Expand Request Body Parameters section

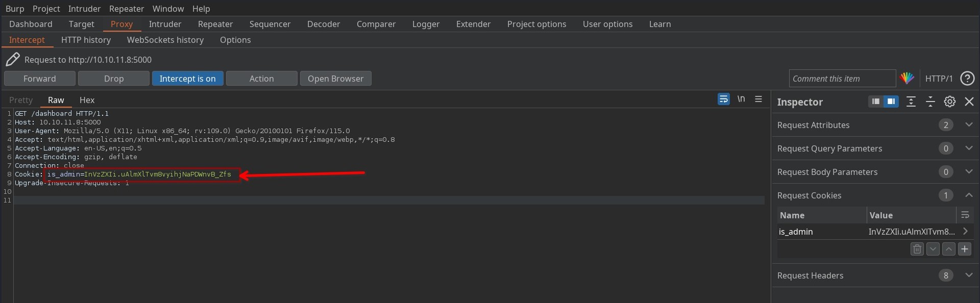coord(969,172)
